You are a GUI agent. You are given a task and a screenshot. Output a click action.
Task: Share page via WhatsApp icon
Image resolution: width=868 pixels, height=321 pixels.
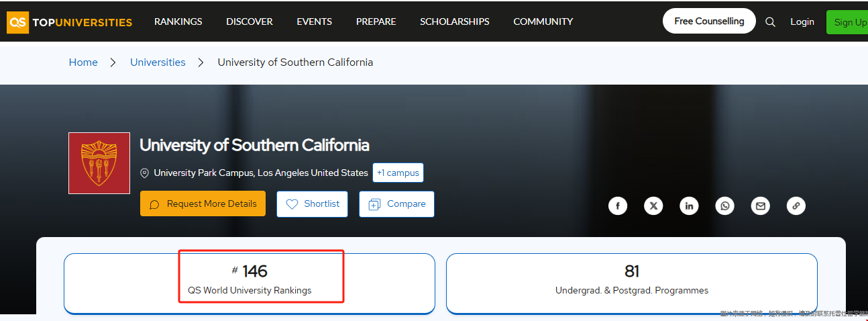click(724, 206)
